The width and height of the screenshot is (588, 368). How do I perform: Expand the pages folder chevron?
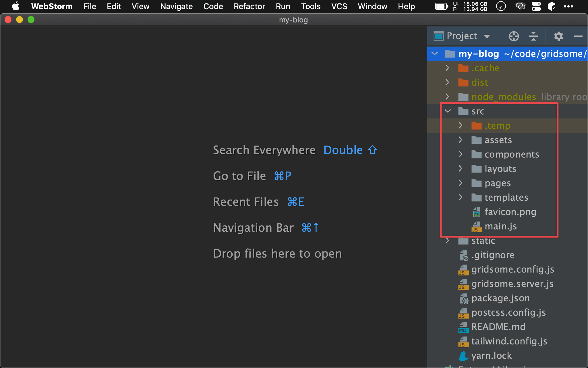[x=460, y=183]
